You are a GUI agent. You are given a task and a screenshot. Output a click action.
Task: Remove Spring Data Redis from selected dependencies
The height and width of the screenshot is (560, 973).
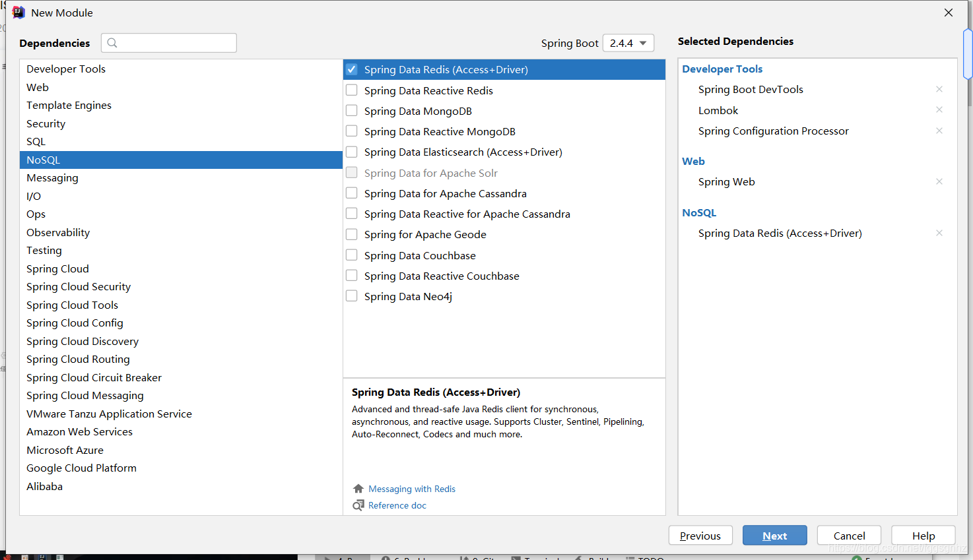(939, 233)
